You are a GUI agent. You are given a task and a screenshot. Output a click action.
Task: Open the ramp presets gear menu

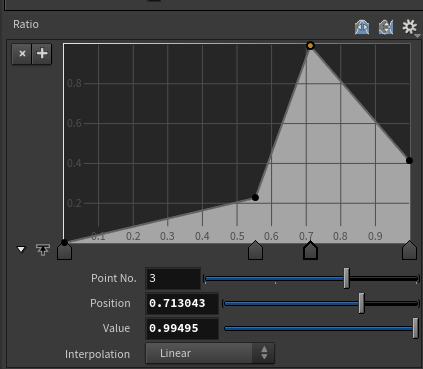(x=410, y=27)
